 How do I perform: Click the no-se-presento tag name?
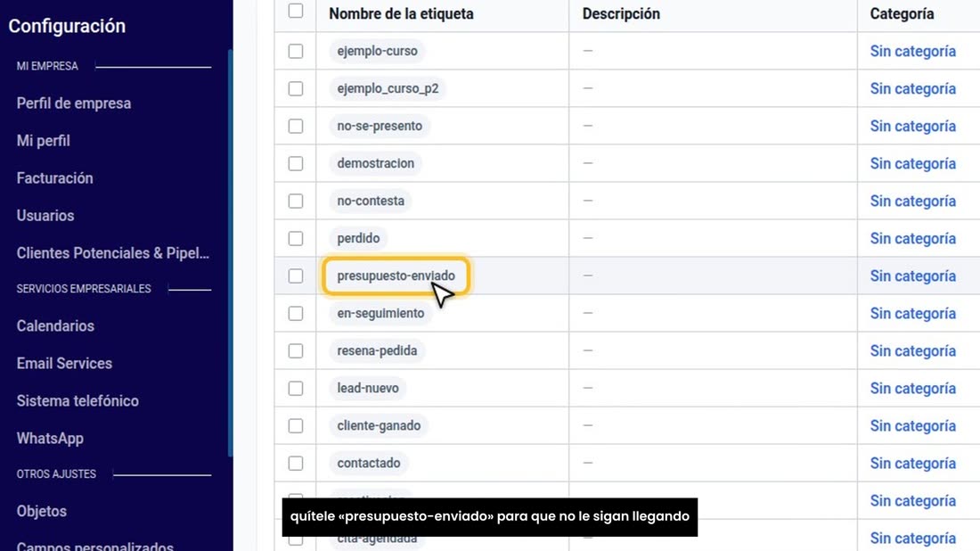380,127
